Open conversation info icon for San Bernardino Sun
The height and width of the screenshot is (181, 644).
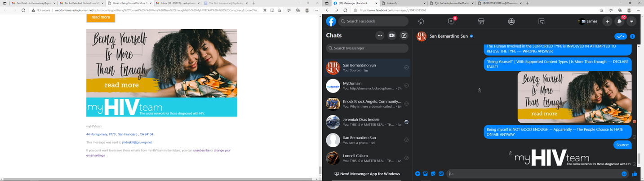coord(632,36)
